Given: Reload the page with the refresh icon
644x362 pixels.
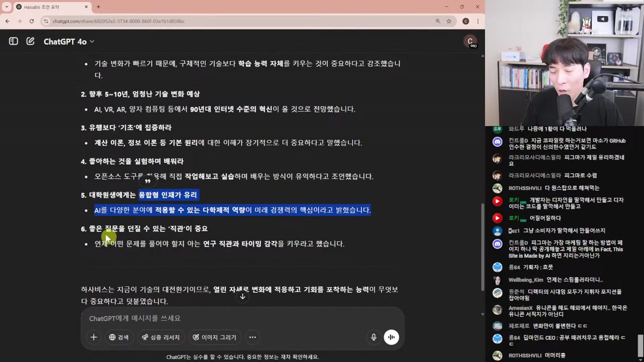Looking at the screenshot, I should tap(32, 21).
